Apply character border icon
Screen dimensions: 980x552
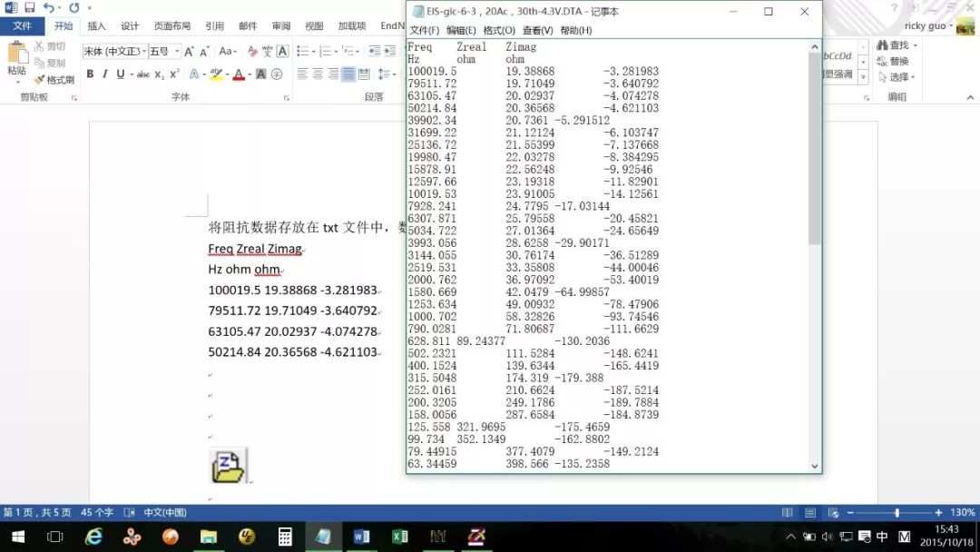tap(282, 51)
